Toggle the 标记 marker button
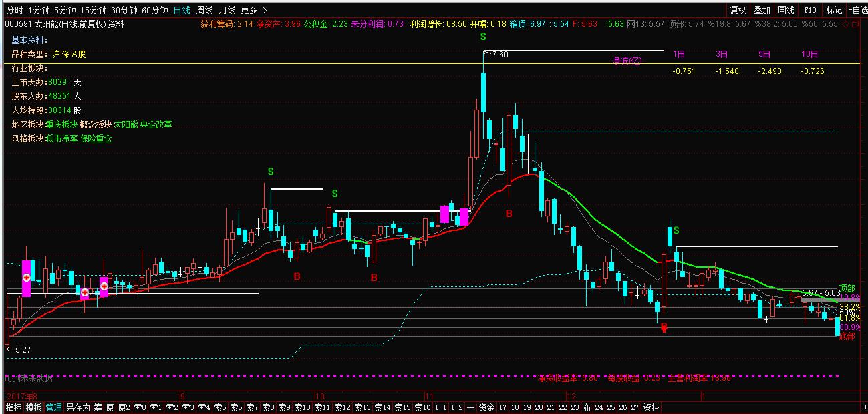Image resolution: width=868 pixels, height=414 pixels. tap(834, 10)
